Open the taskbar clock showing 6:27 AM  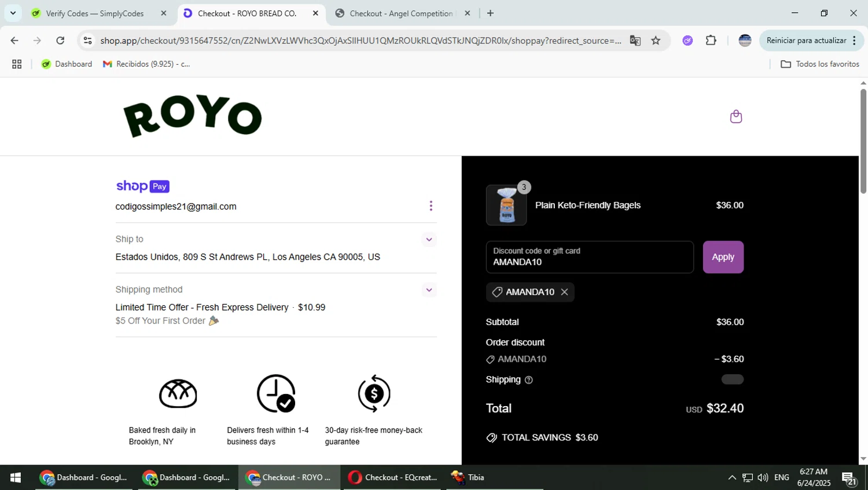tap(814, 477)
